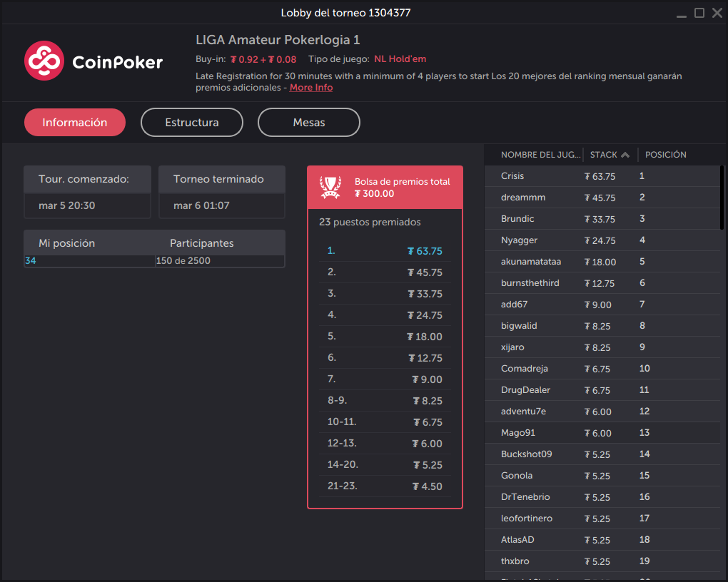Switch to the Mesas tab
The height and width of the screenshot is (582, 728).
coord(308,122)
